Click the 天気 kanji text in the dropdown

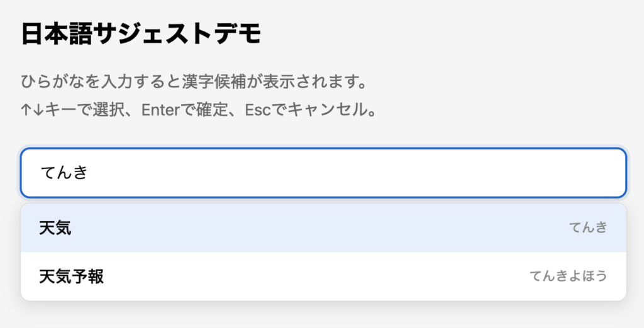click(x=55, y=227)
